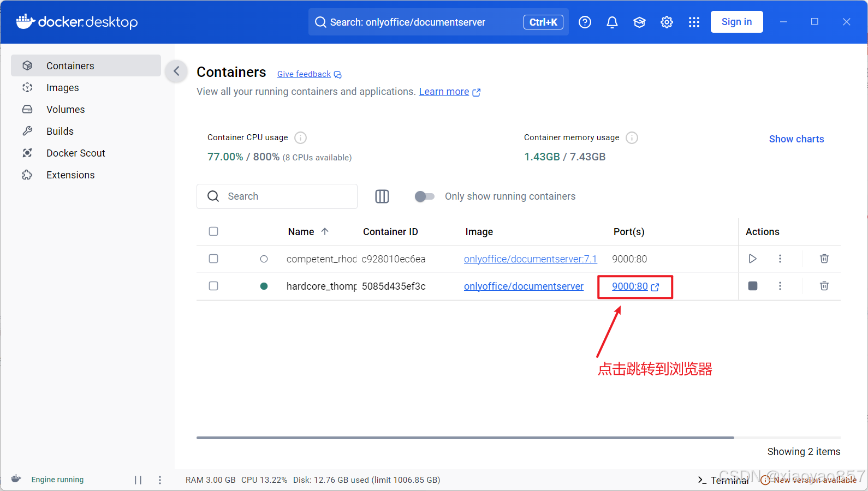Select the hardcore_thompson row checkbox
868x491 pixels.
pos(213,286)
